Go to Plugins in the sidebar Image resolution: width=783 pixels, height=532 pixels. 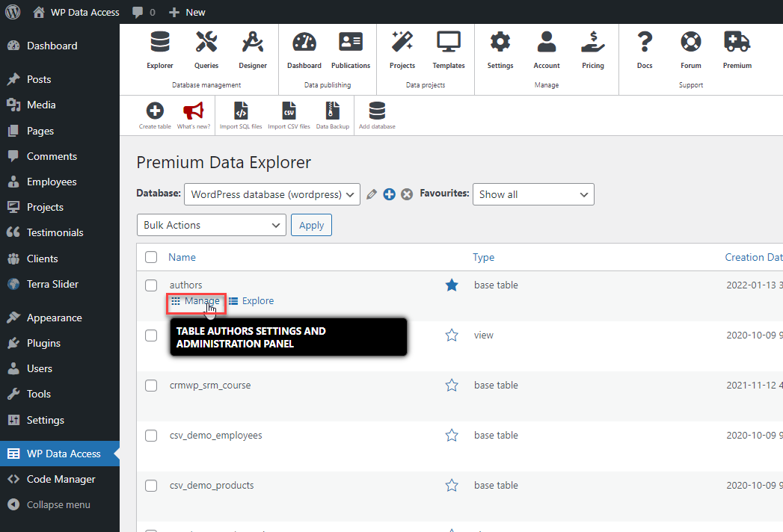click(x=43, y=343)
